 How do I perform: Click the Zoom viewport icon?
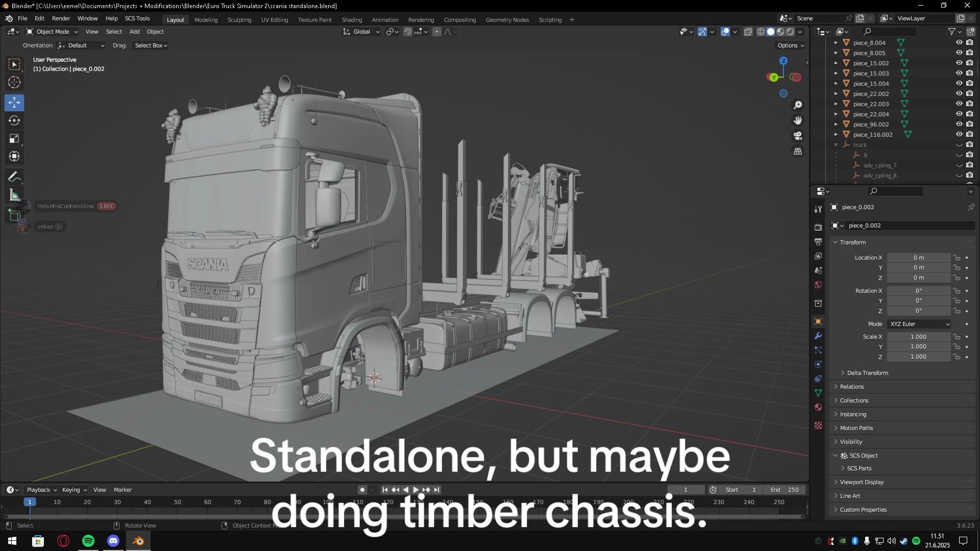798,105
